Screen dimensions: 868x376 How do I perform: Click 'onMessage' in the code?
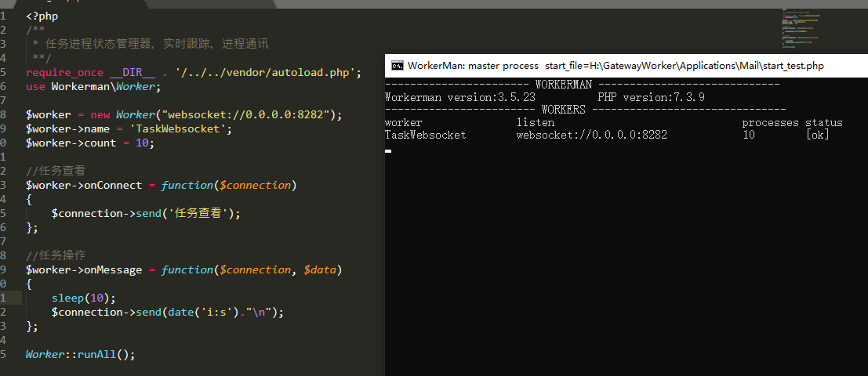(113, 269)
